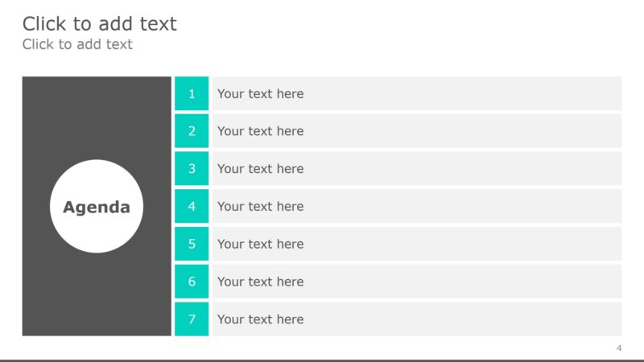Click "Your text here" in row 4
This screenshot has width=644, height=362.
tap(261, 206)
